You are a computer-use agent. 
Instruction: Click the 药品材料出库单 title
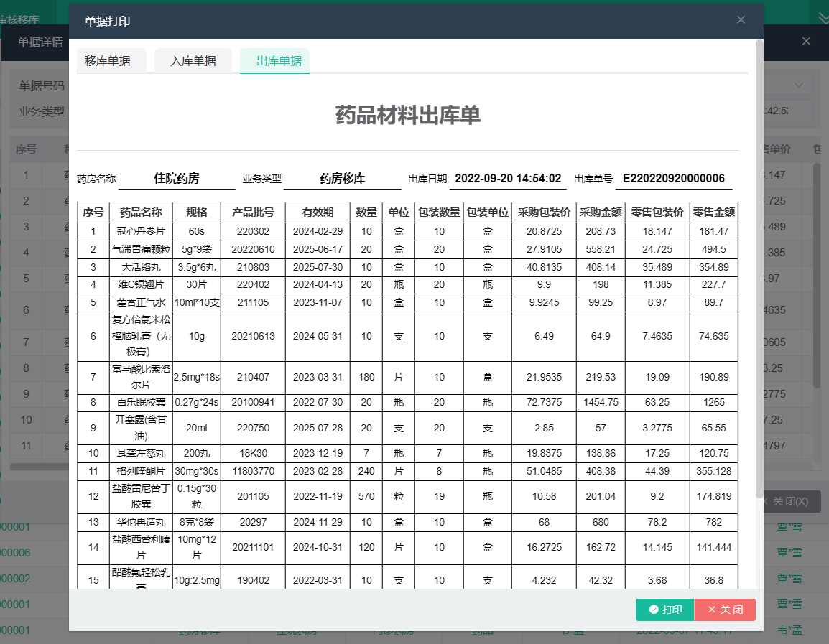click(x=407, y=115)
